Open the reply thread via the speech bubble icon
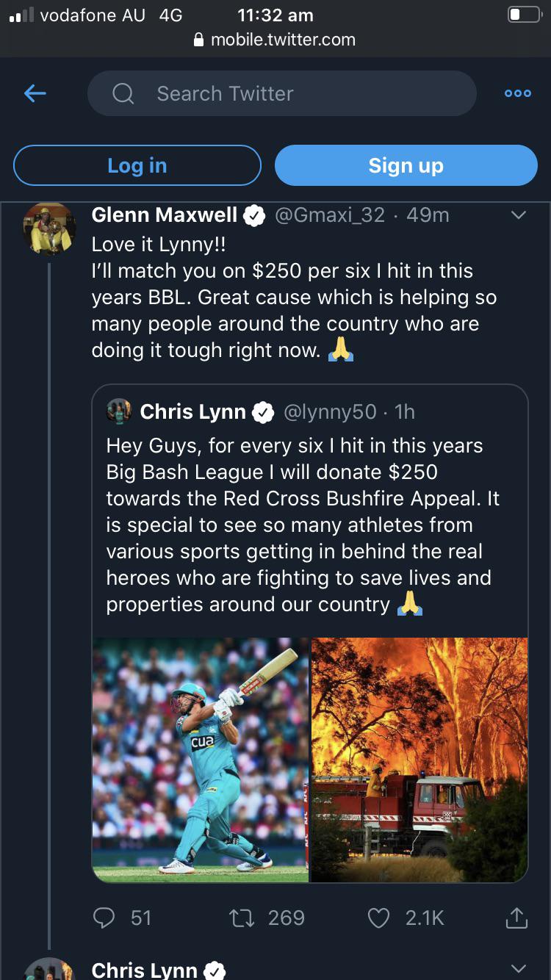This screenshot has height=980, width=551. point(104,918)
